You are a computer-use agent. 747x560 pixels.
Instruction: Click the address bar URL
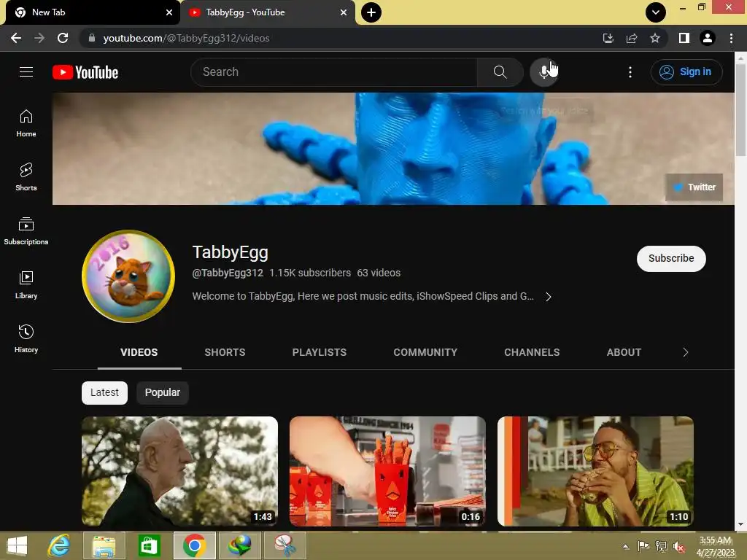(x=186, y=38)
